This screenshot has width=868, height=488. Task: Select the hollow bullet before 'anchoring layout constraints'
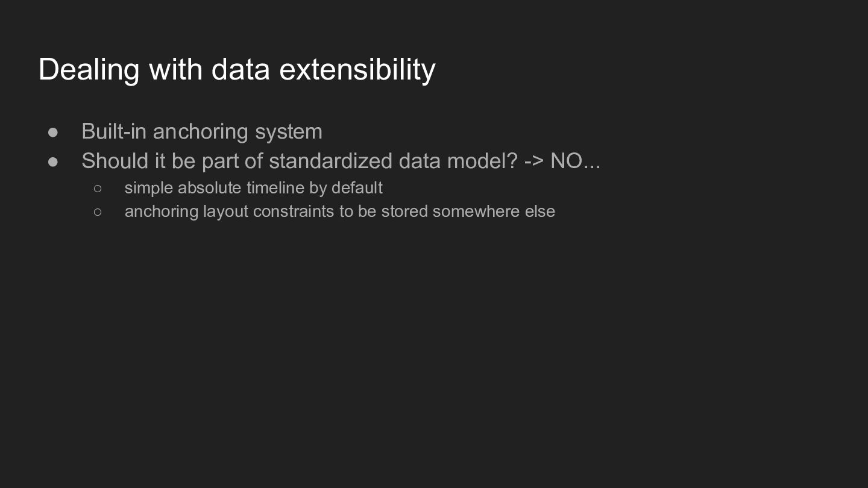click(98, 212)
